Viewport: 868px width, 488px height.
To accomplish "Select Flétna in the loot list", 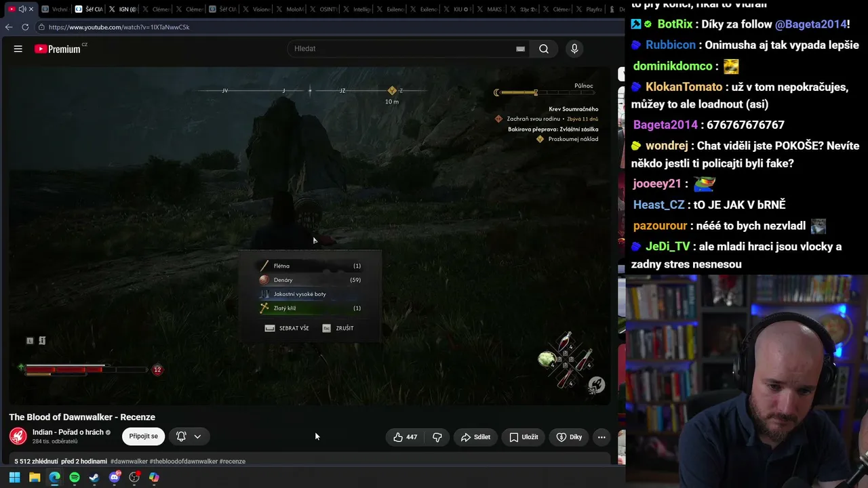I will [x=310, y=266].
